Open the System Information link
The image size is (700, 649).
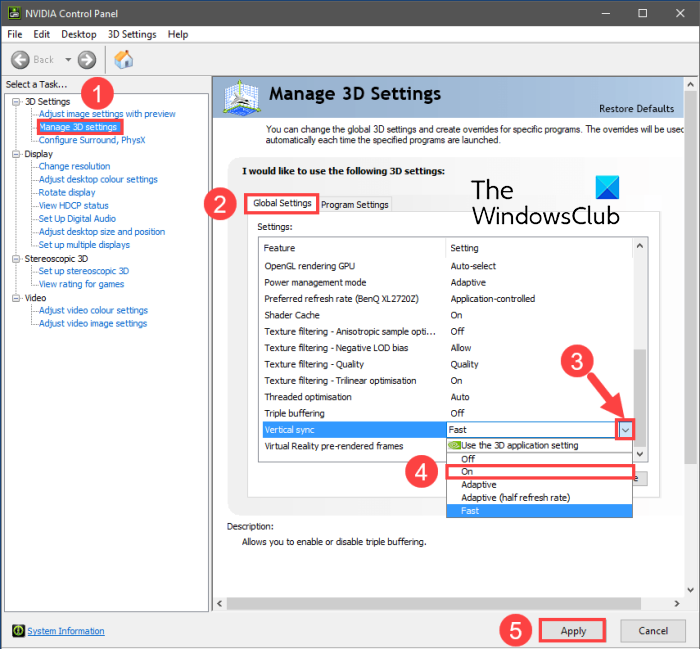click(x=66, y=631)
